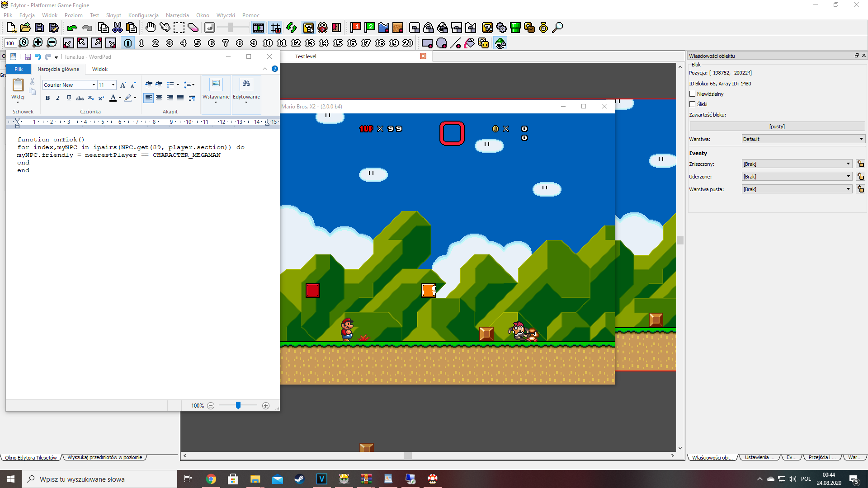Save the level using the floppy disk icon
Image resolution: width=868 pixels, height=488 pixels.
[x=39, y=28]
